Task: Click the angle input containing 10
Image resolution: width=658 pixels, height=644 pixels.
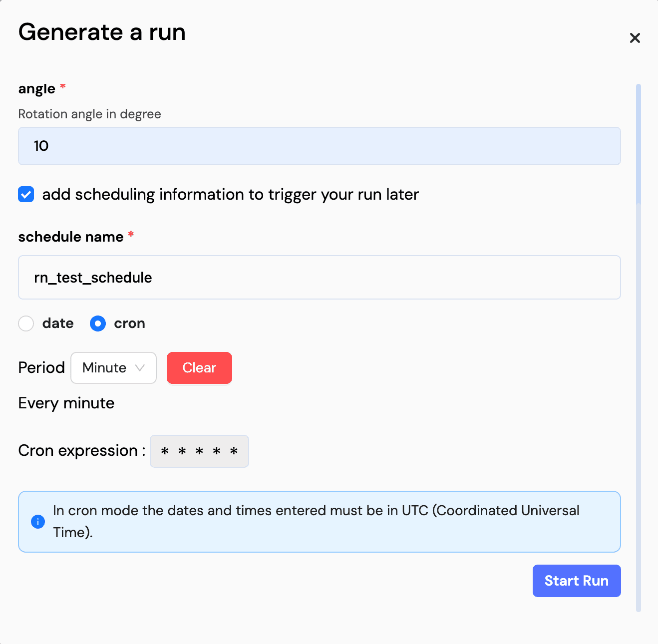Action: [x=319, y=146]
